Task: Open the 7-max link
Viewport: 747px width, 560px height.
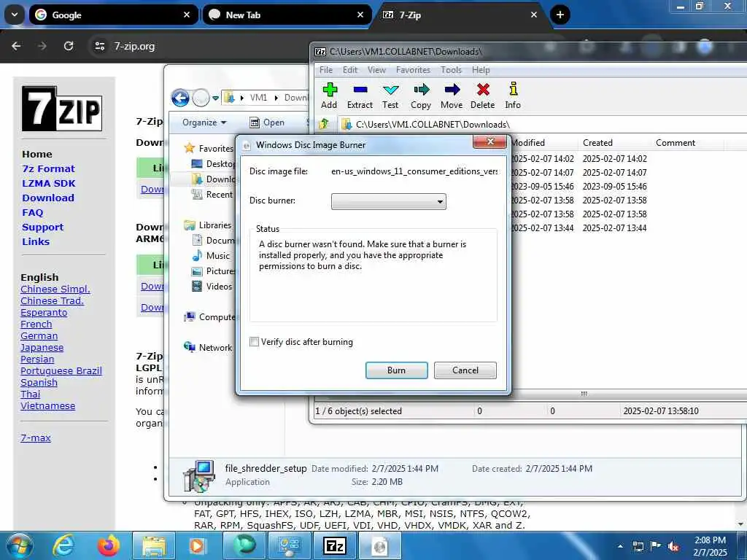Action: [x=36, y=438]
